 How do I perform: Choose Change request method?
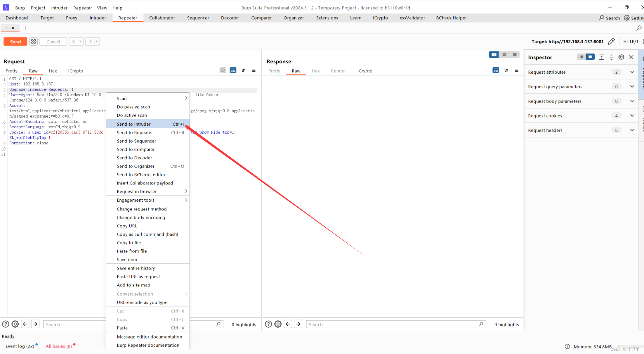pos(148,209)
